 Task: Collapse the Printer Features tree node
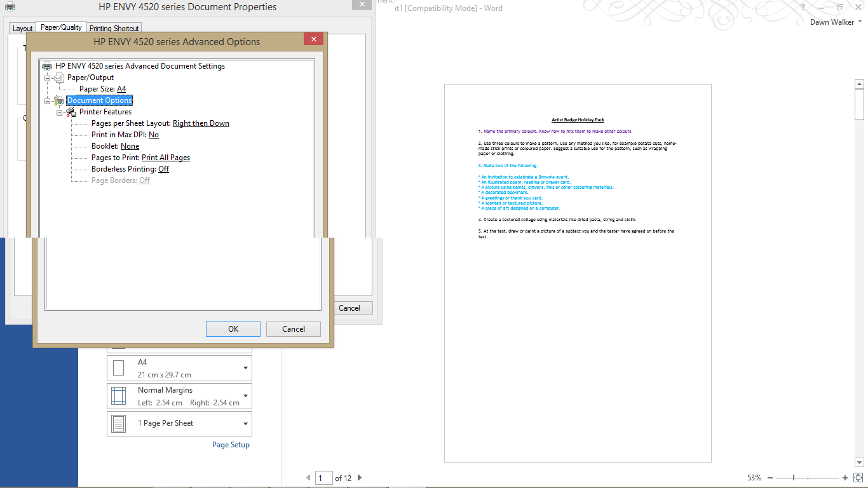[x=60, y=112]
